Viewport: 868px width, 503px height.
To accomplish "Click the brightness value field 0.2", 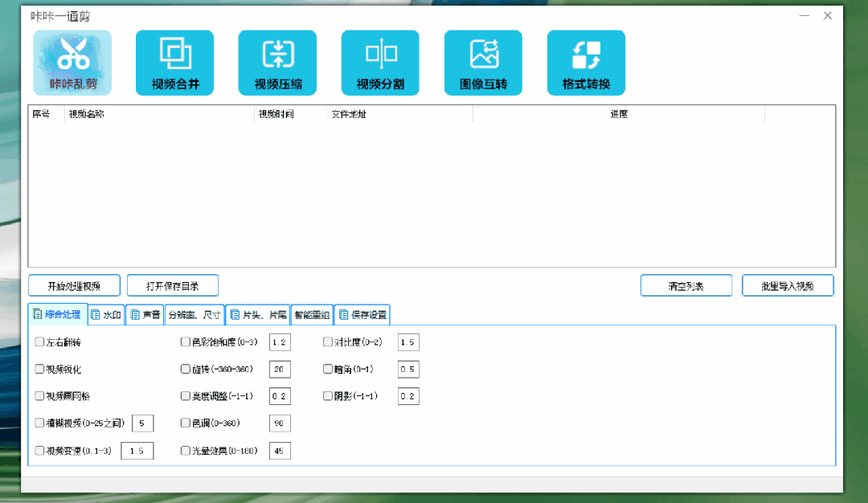I will [280, 396].
